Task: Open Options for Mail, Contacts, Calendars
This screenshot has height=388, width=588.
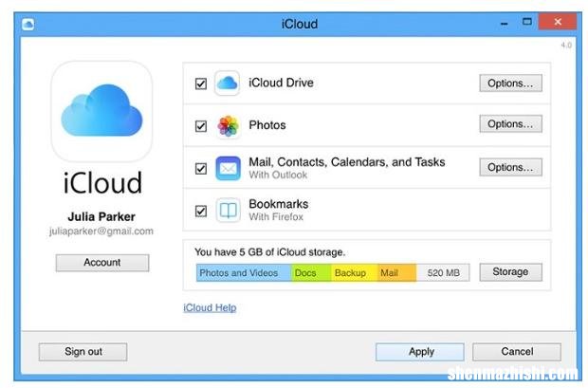Action: pyautogui.click(x=511, y=167)
